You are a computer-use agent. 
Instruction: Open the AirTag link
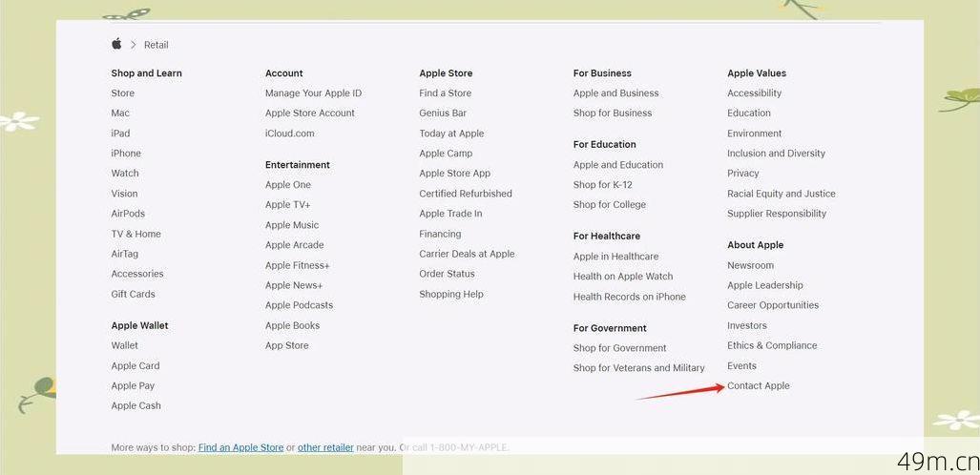coord(125,254)
